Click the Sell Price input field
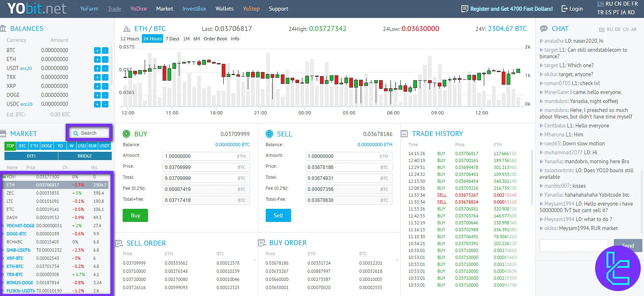Image resolution: width=644 pixels, height=296 pixels. (x=349, y=167)
